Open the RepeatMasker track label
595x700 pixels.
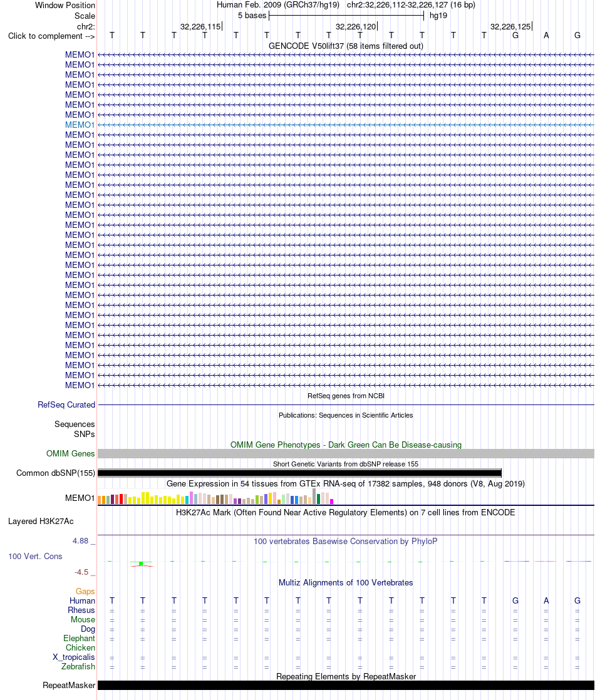click(x=69, y=685)
